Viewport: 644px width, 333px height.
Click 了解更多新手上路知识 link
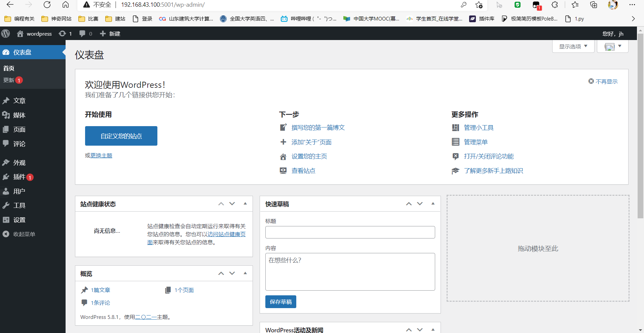[x=493, y=171]
